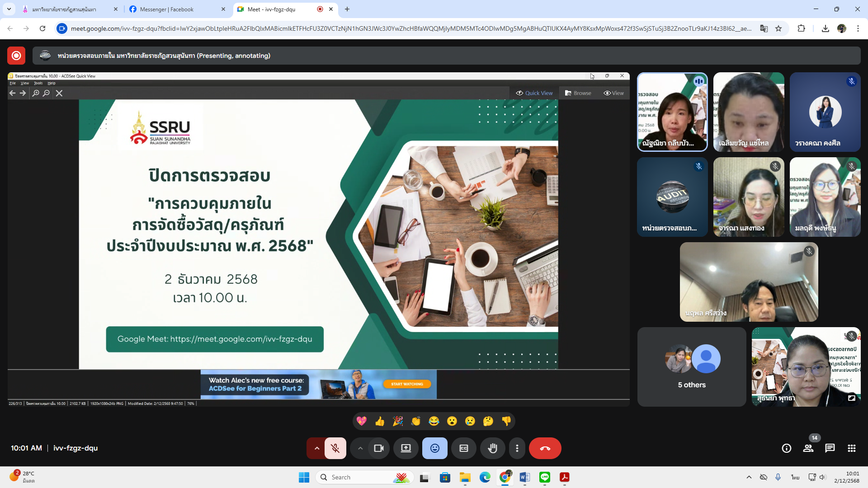868x488 pixels.
Task: Click the red leave call button
Action: 545,448
